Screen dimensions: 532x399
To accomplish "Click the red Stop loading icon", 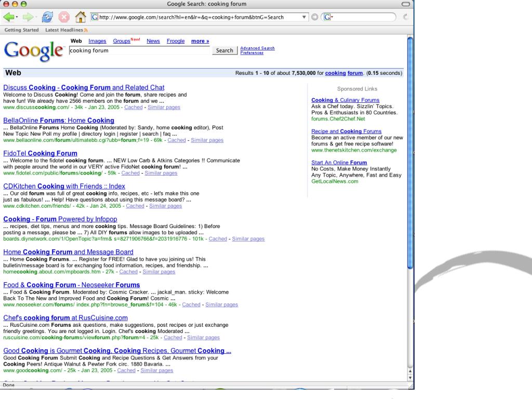I will pos(64,17).
